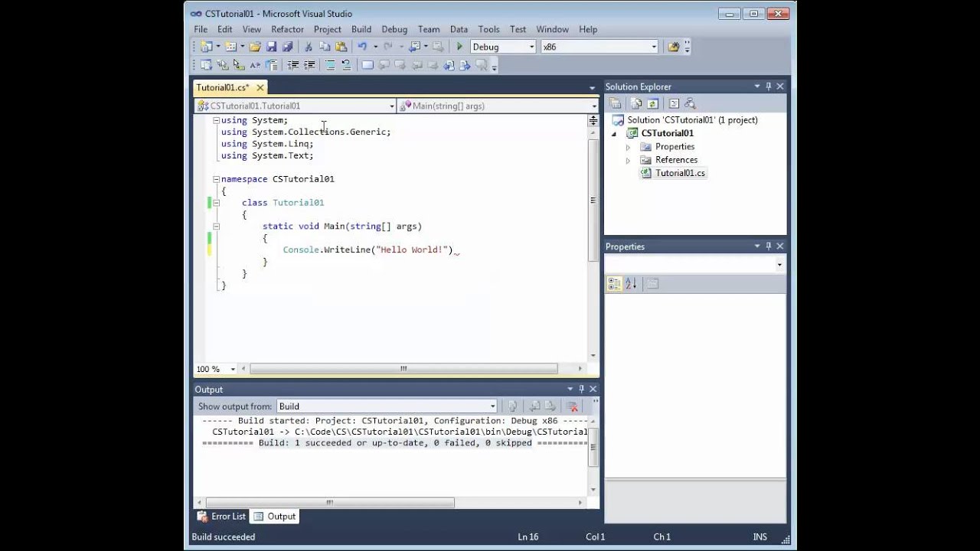Pin the Solution Explorer panel
The image size is (980, 551).
769,86
